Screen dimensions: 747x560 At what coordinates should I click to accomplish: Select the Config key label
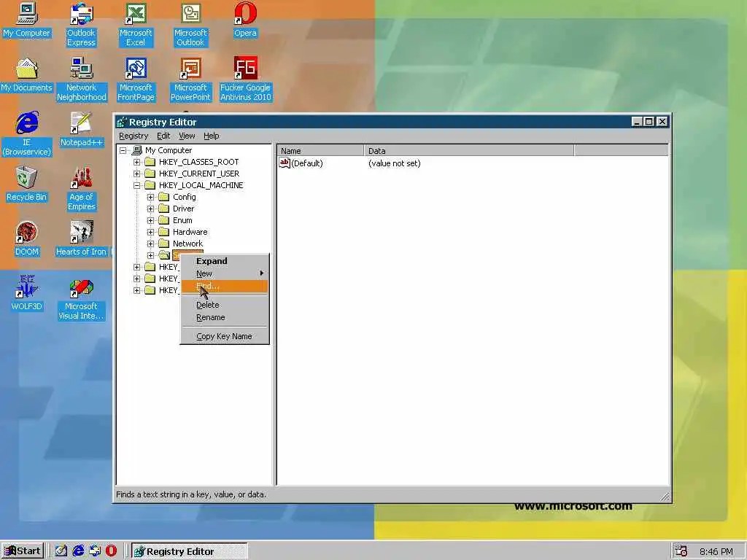point(185,197)
